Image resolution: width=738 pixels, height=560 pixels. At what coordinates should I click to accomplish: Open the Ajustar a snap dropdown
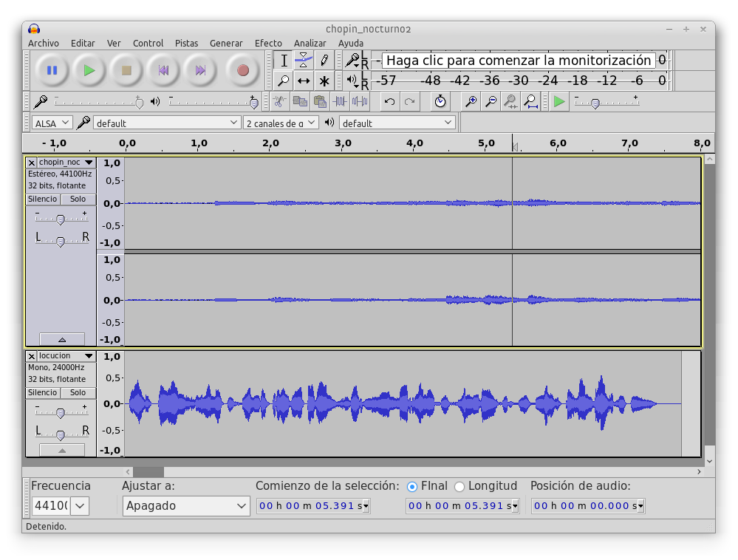pyautogui.click(x=186, y=506)
